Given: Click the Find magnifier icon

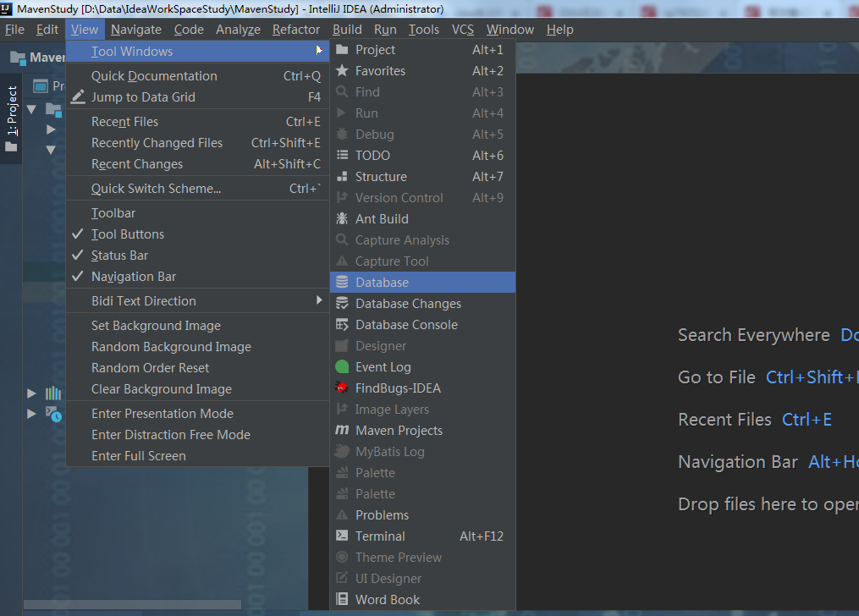Looking at the screenshot, I should [342, 91].
